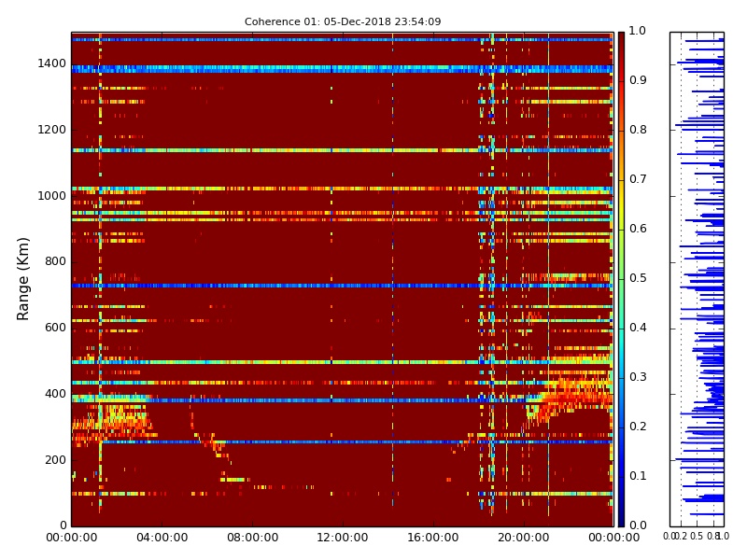Click the 1200 range tick label

click(x=52, y=130)
